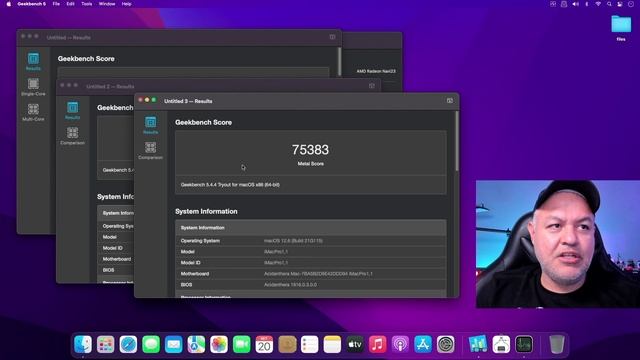Viewport: 640px width, 360px height.
Task: Click the Bluetooth icon in the menu bar
Action: (x=587, y=4)
